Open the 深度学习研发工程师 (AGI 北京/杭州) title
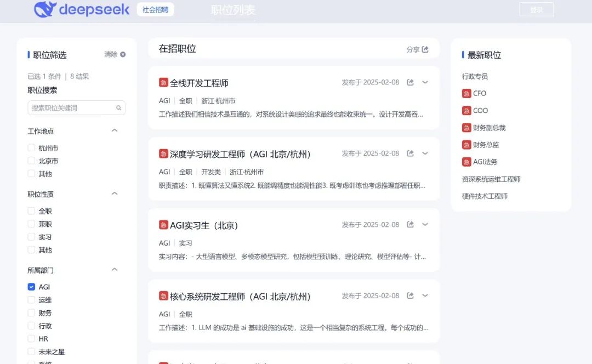The image size is (592, 364). tap(240, 154)
